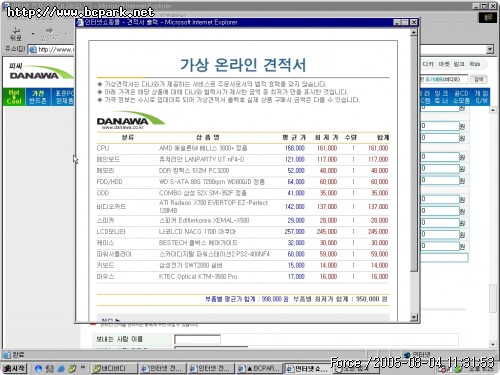Switch to the 버디버디 taskbar window

pyautogui.click(x=114, y=368)
